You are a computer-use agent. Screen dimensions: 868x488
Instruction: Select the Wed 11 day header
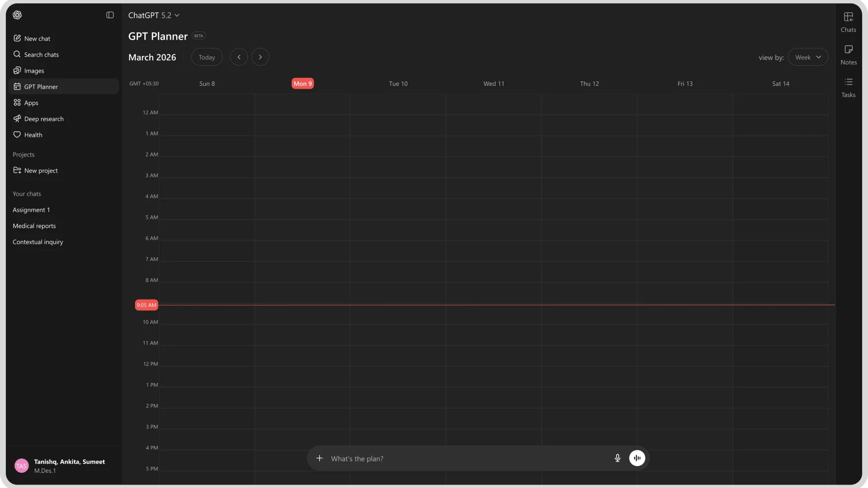[x=494, y=84]
